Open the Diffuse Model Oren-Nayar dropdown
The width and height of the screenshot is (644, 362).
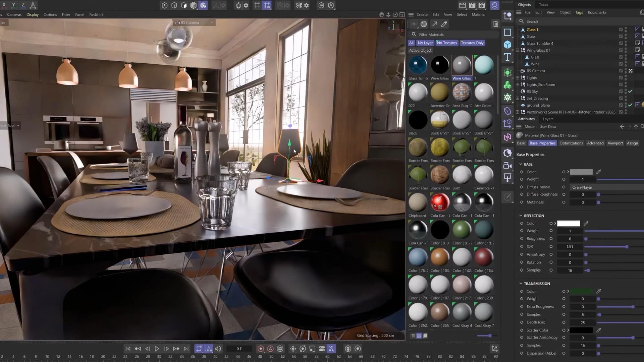606,187
